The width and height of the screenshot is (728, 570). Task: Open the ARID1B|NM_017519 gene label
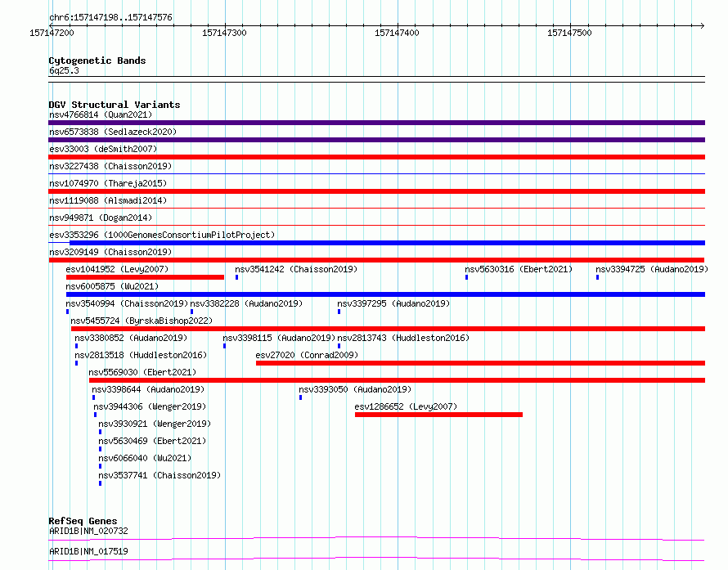point(88,551)
